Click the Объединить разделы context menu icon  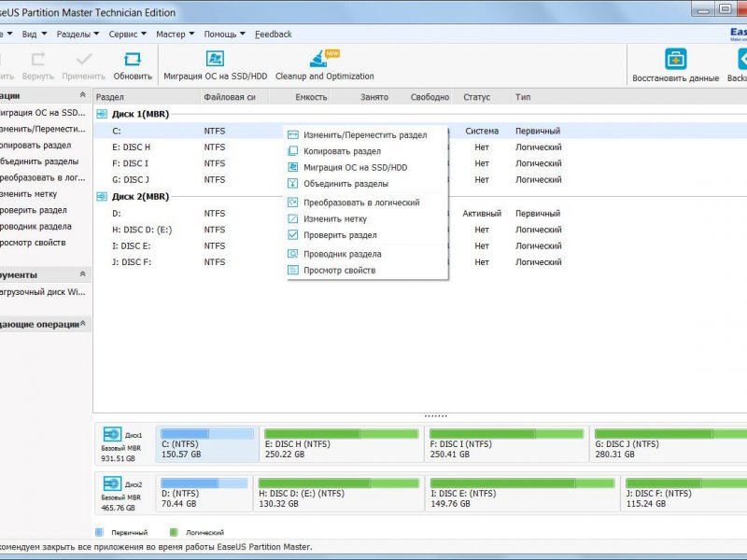293,183
